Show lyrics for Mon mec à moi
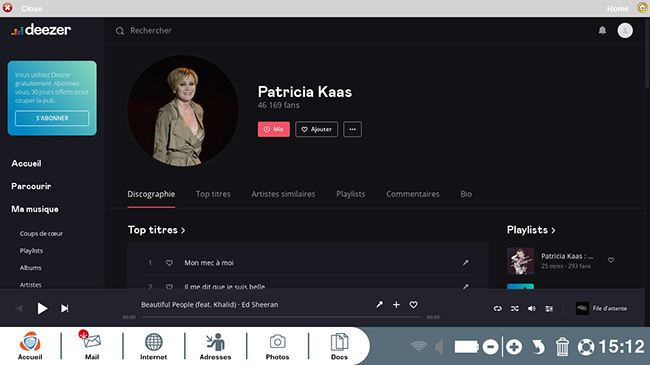The height and width of the screenshot is (365, 650). click(466, 263)
